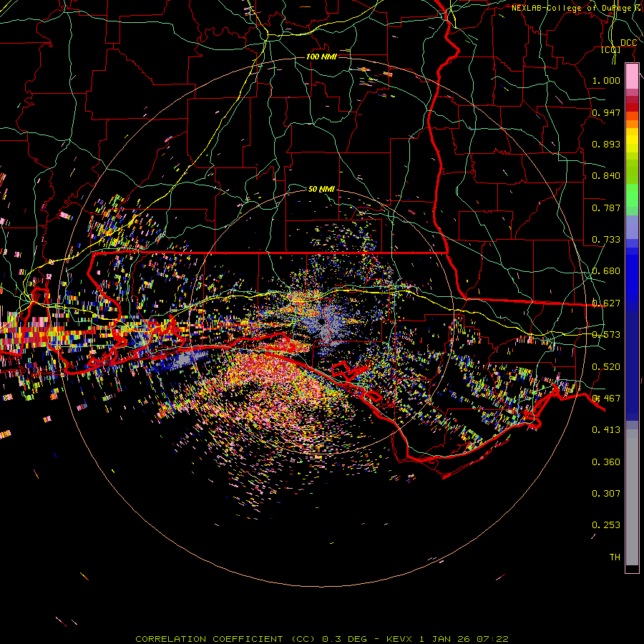Click the [CC] label above the color bar
The width and height of the screenshot is (644, 644).
click(x=611, y=49)
